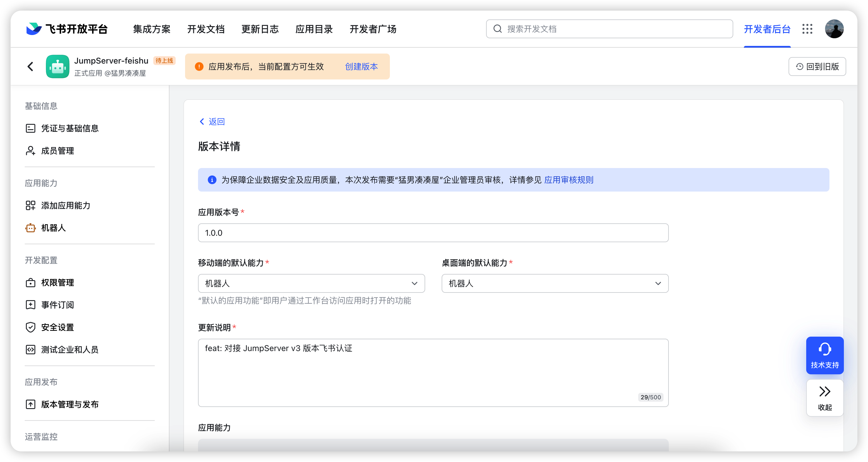Screen dimensions: 868x462
Task: Click the user avatar in header
Action: pos(834,29)
